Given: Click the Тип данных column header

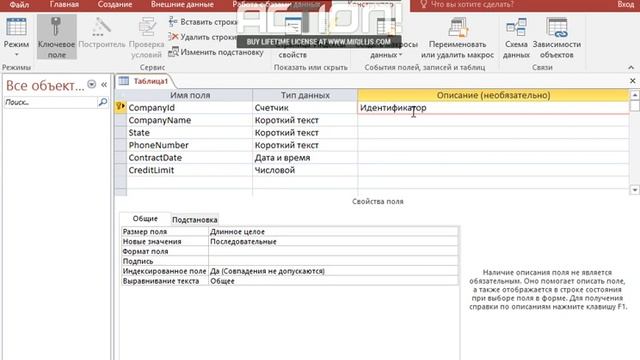Looking at the screenshot, I should (x=305, y=95).
